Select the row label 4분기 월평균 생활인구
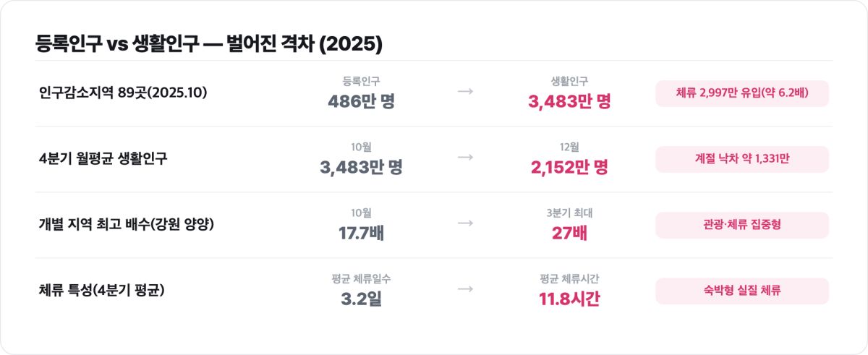The width and height of the screenshot is (868, 355). [103, 159]
